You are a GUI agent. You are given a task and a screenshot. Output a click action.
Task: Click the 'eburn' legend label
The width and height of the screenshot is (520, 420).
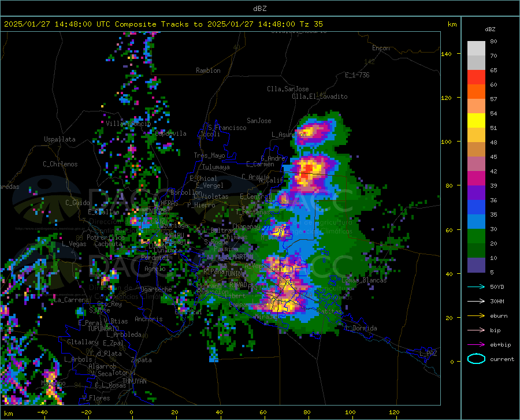(499, 316)
